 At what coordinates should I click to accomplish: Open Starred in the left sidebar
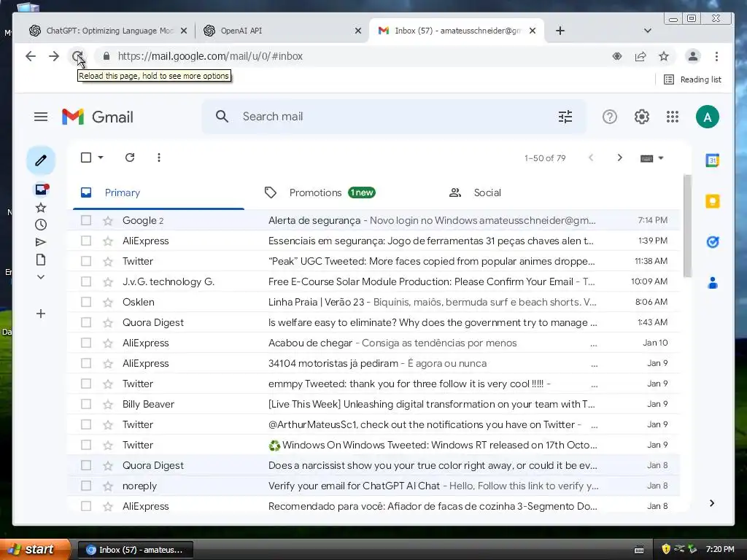41,208
